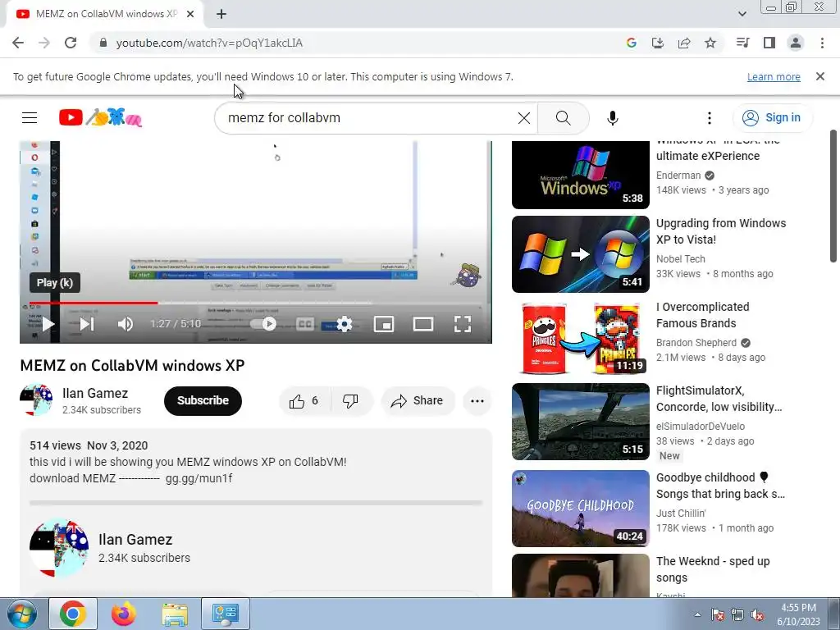Bookmark this page with the star icon
Screen dimensions: 840x630
click(x=710, y=43)
